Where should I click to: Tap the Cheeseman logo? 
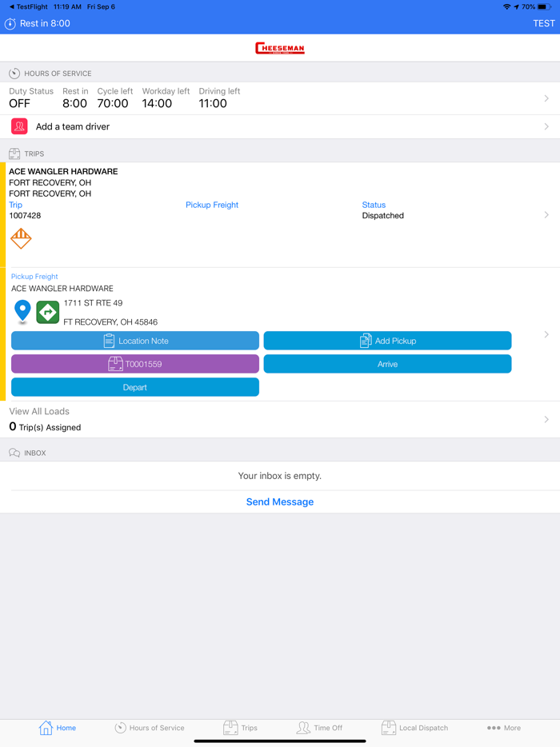point(280,48)
